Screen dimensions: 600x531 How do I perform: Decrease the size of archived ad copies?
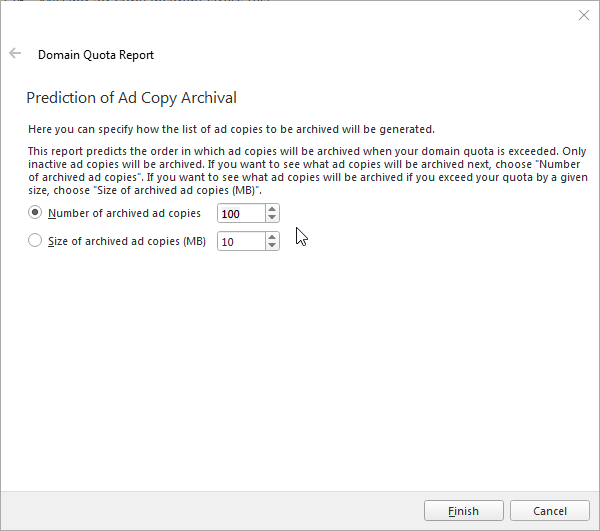click(272, 246)
